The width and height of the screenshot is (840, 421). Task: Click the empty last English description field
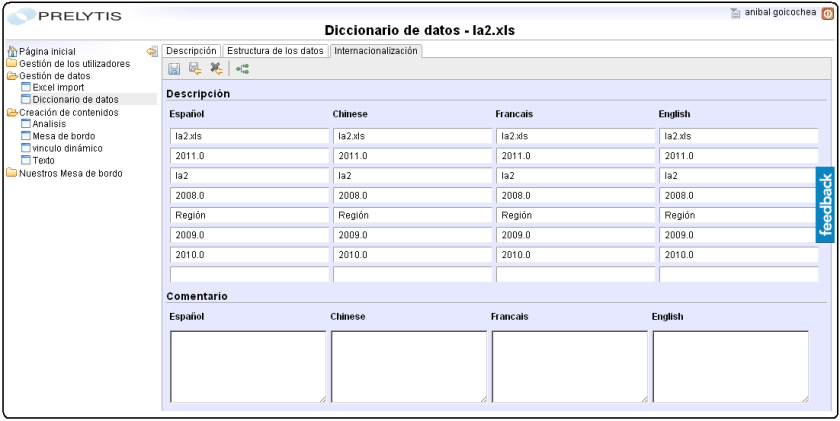coord(739,275)
